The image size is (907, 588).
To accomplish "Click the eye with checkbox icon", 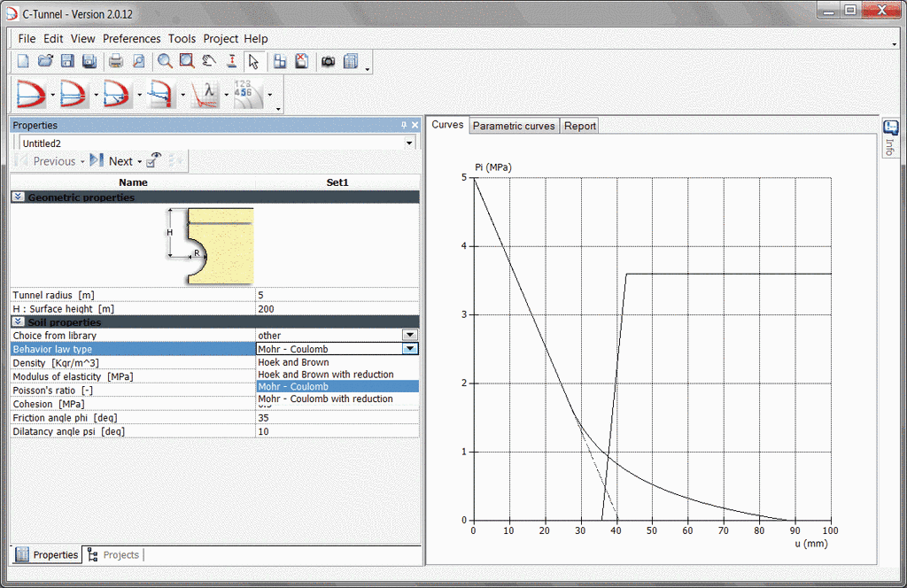I will pyautogui.click(x=154, y=161).
